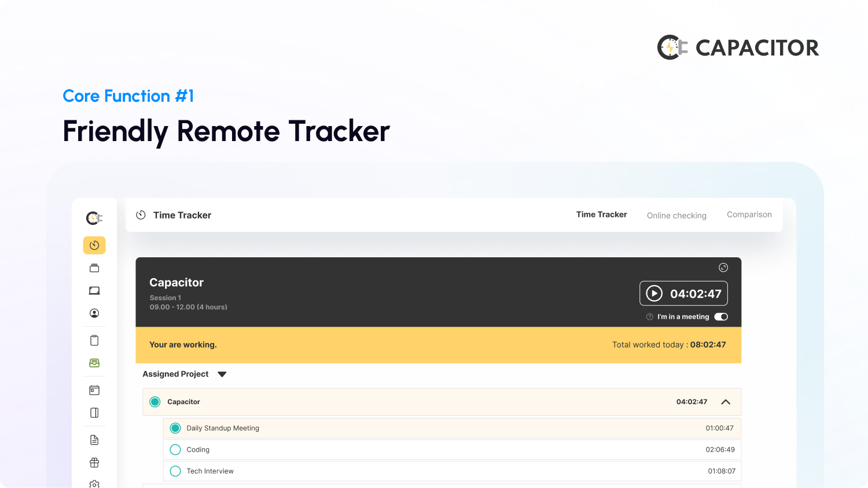Select the archive icon in the sidebar

94,268
